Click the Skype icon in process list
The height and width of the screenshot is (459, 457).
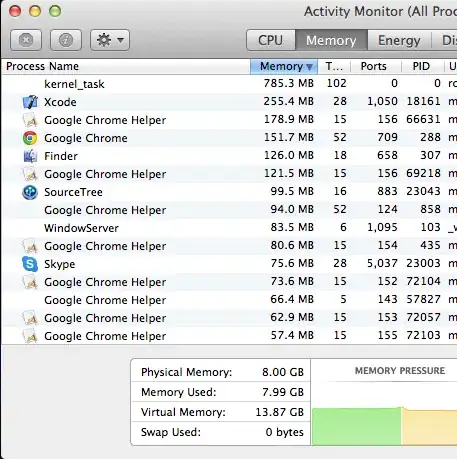pyautogui.click(x=30, y=264)
